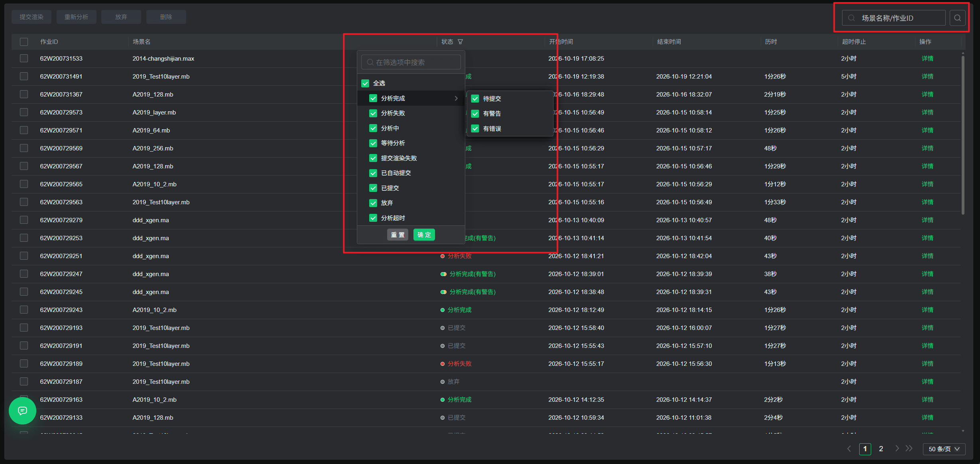This screenshot has width=980, height=464.
Task: Open the status column filter funnel icon
Action: point(460,42)
